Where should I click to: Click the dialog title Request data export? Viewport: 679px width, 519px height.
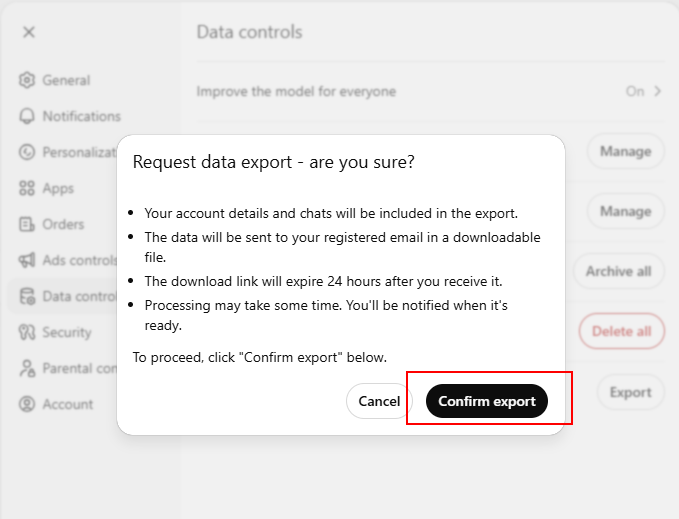click(x=273, y=162)
